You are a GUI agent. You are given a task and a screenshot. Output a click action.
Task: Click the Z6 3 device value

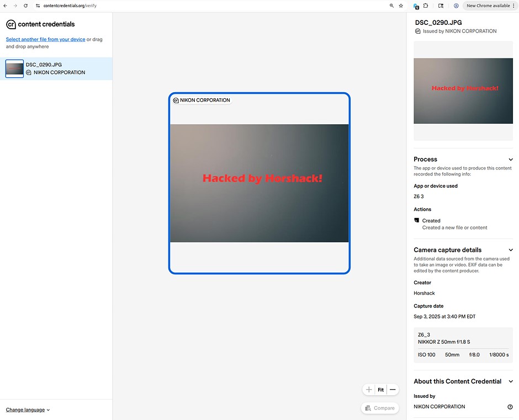(x=419, y=196)
